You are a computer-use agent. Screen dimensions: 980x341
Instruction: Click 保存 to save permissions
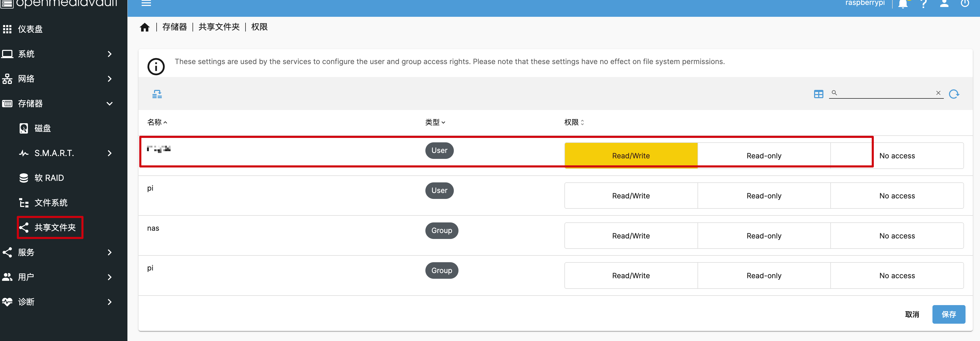[x=949, y=314]
